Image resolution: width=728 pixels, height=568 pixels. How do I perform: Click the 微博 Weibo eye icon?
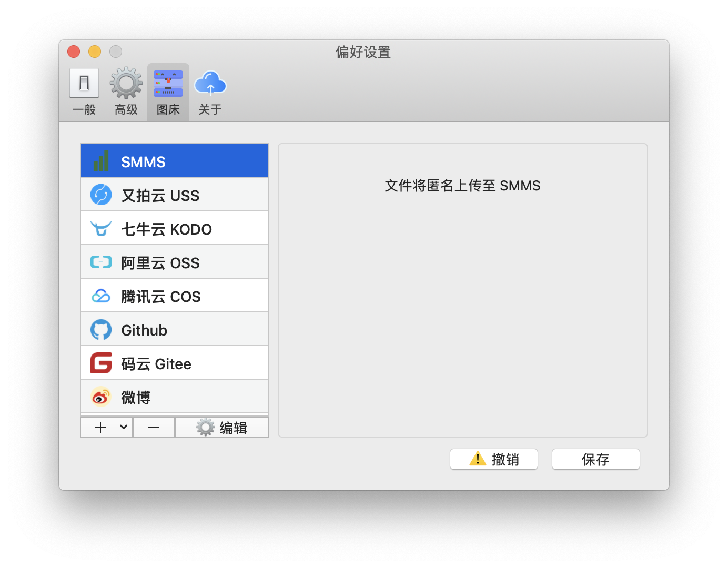101,397
